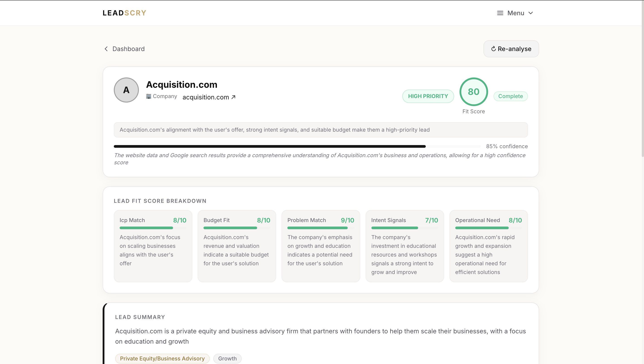
Task: Click the 85% confidence progress bar
Action: 297,146
